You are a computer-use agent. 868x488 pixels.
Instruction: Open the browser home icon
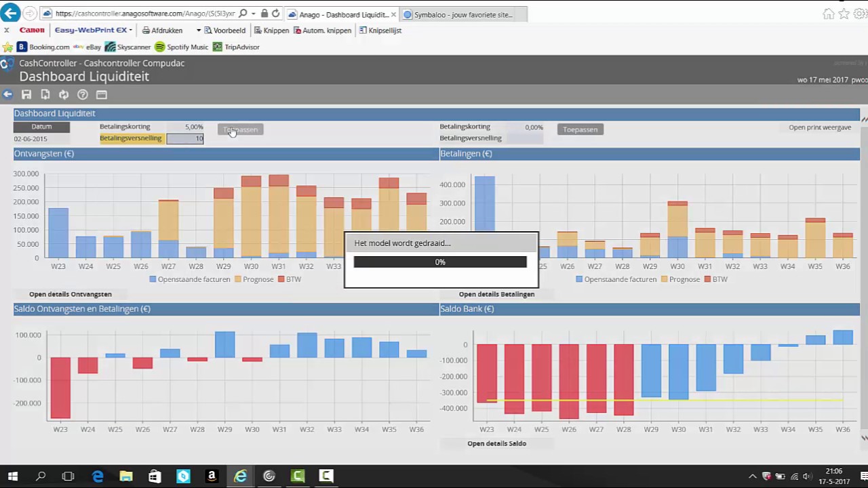click(828, 14)
